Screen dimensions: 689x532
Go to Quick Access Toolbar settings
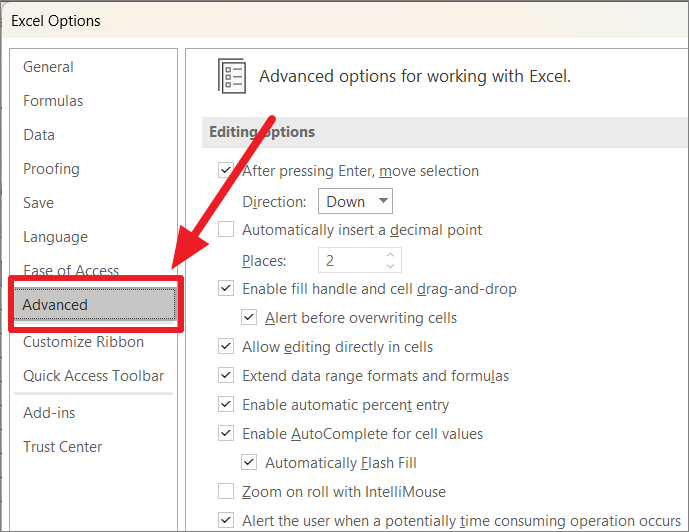[x=93, y=376]
